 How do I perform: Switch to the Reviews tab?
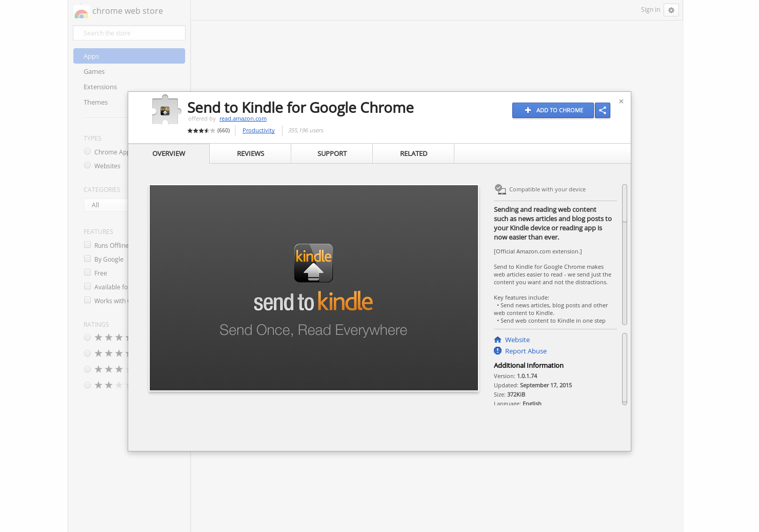(x=250, y=153)
